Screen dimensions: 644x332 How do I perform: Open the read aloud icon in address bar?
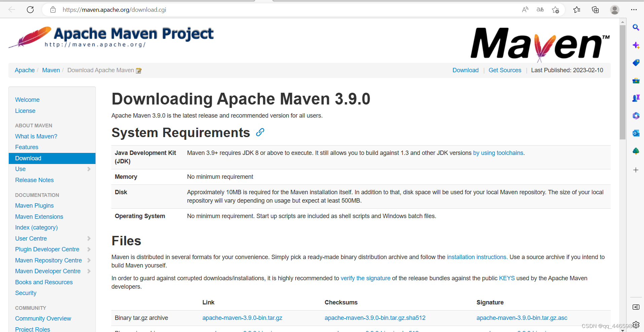tap(525, 10)
